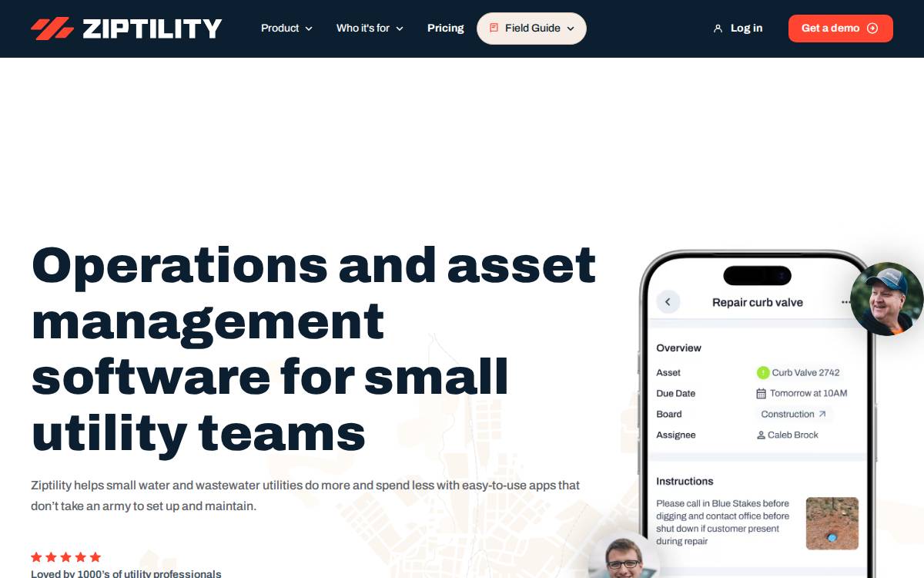
Task: Click the fifth red rating star
Action: pyautogui.click(x=95, y=556)
